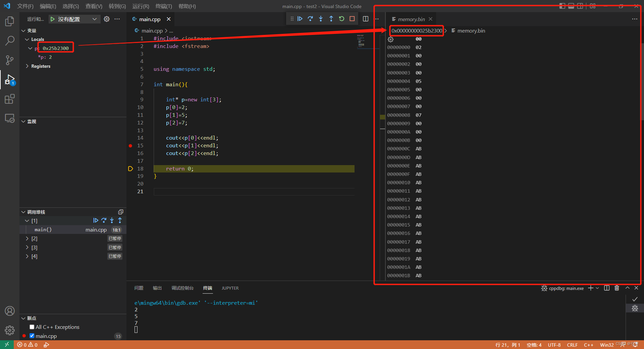Click the Continue debug icon

[x=300, y=19]
